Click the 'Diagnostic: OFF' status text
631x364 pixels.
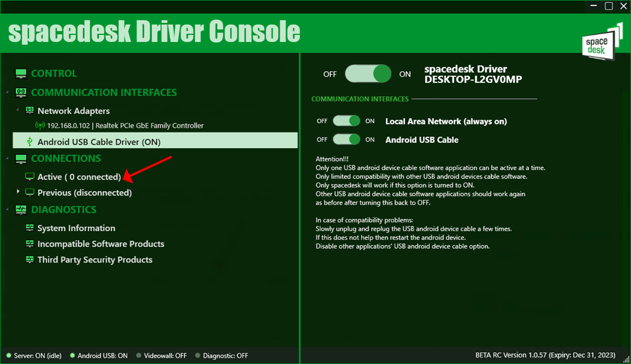point(226,356)
